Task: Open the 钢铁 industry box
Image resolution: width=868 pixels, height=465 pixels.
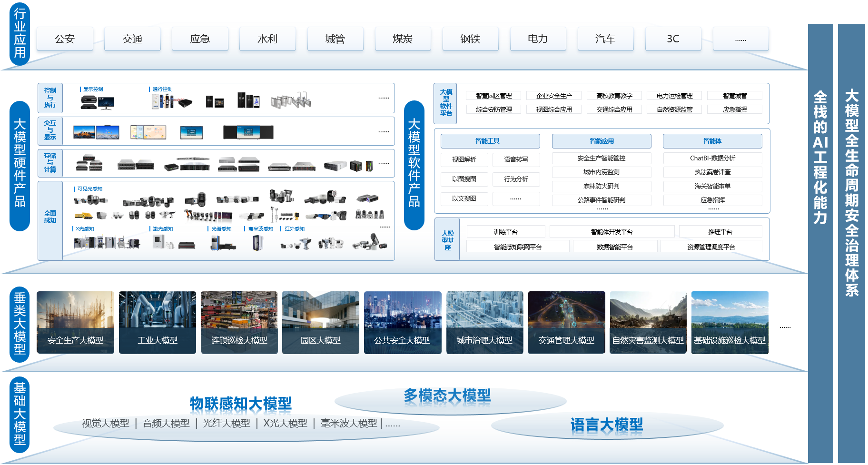Action: [x=470, y=39]
